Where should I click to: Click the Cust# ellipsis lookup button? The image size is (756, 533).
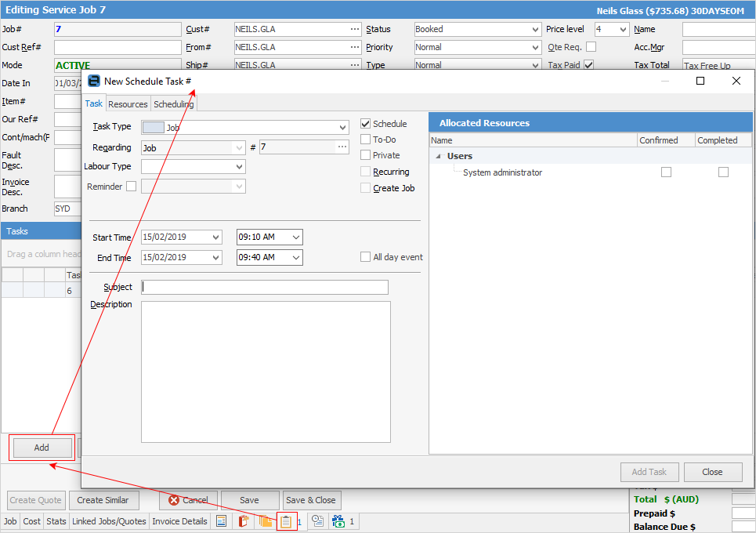click(355, 30)
